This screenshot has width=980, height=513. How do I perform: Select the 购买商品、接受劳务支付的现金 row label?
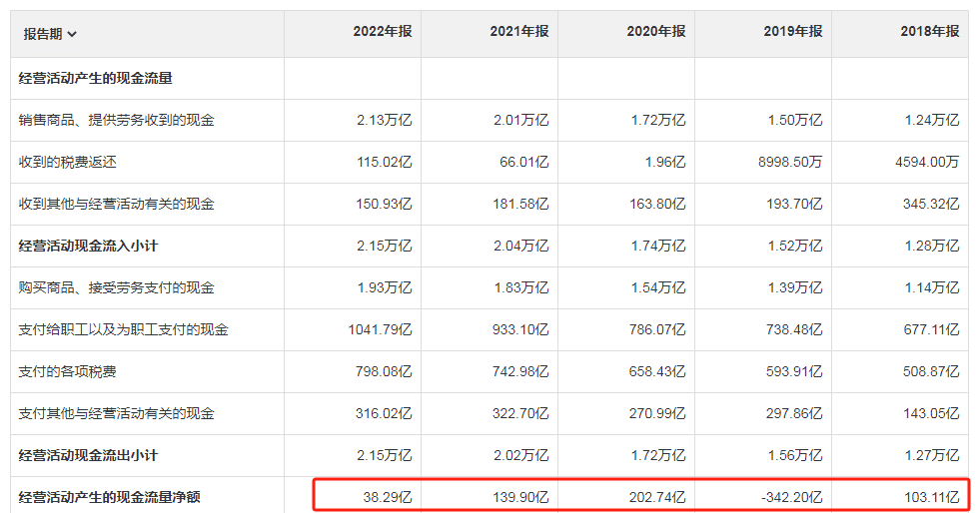coord(116,287)
